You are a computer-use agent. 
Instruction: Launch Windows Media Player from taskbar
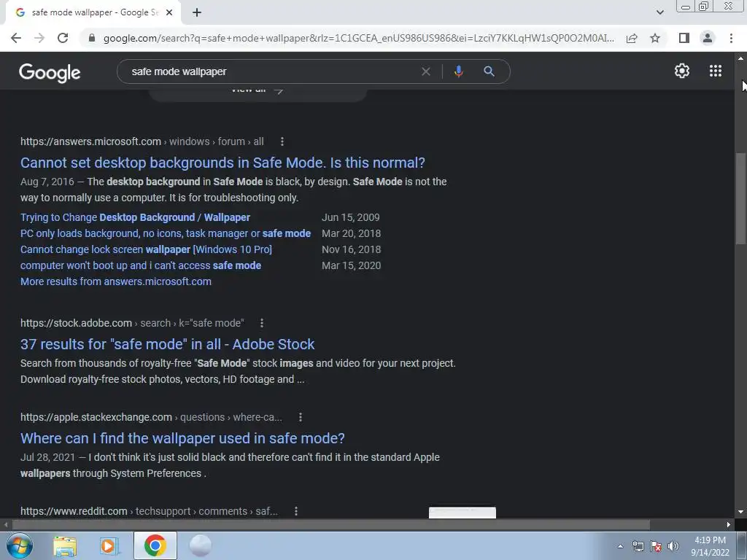(109, 545)
